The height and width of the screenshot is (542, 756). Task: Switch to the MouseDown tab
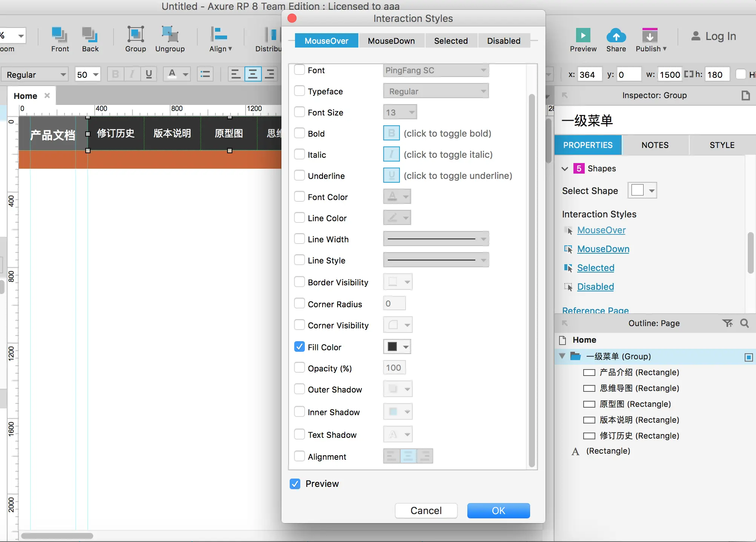point(391,41)
